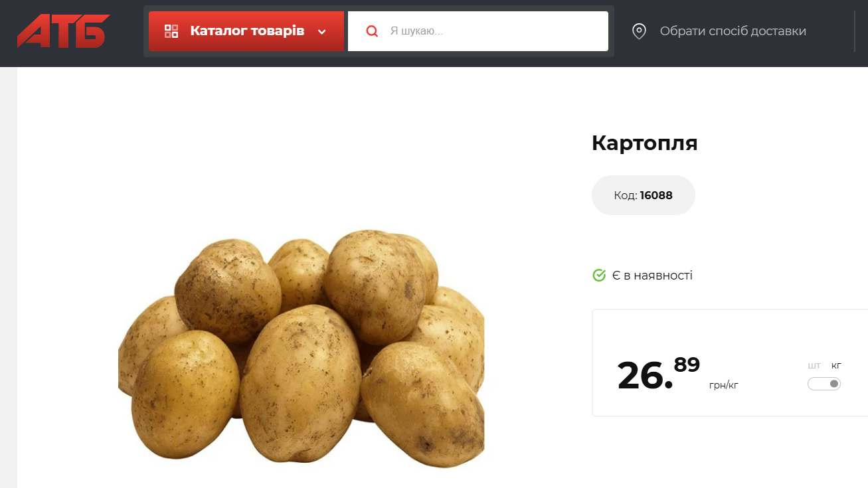
Task: Click the gray knob of the unit switch
Action: 834,384
